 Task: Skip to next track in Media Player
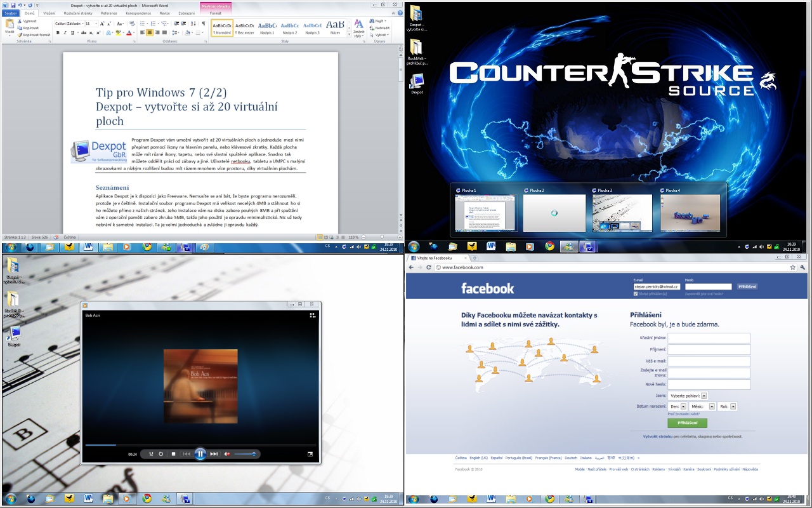[x=214, y=454]
